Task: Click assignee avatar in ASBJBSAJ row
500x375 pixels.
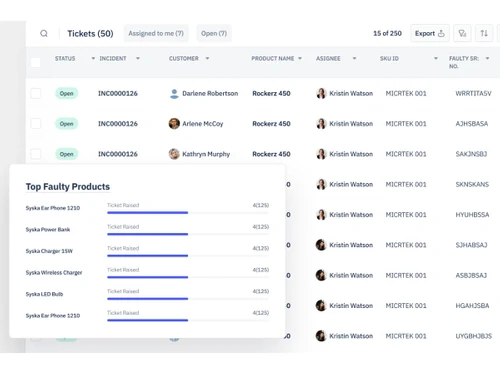Action: point(321,275)
